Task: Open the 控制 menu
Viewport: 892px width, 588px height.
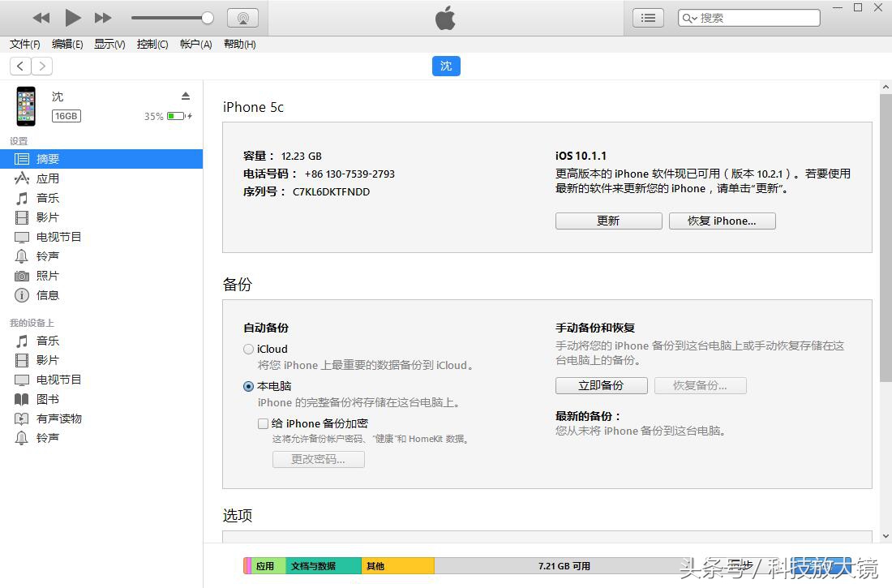Action: click(152, 45)
